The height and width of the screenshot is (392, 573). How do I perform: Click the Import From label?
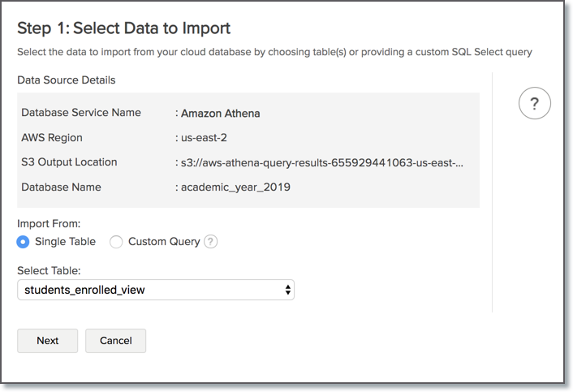click(x=49, y=223)
